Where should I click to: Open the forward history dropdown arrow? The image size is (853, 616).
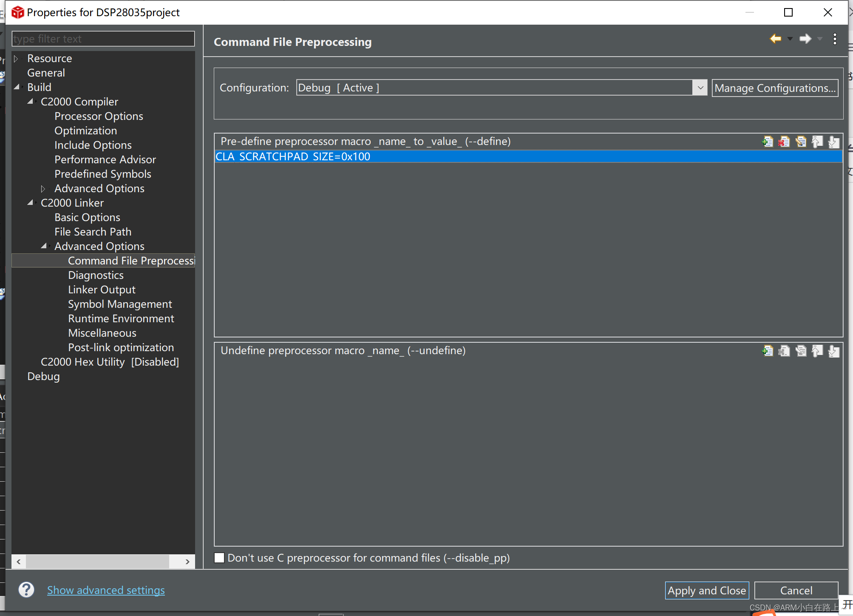click(x=820, y=39)
